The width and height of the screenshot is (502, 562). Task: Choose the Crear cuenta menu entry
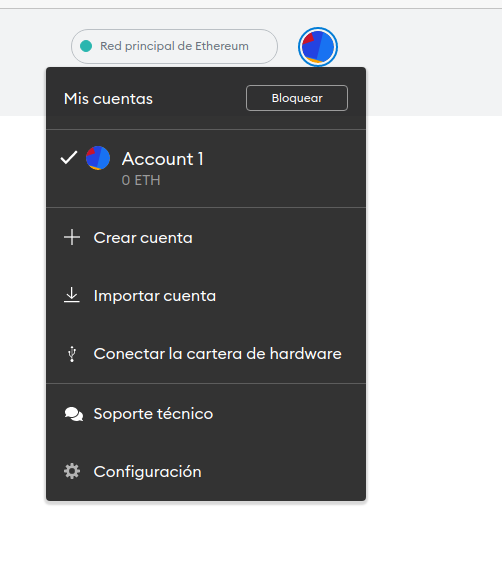click(206, 238)
